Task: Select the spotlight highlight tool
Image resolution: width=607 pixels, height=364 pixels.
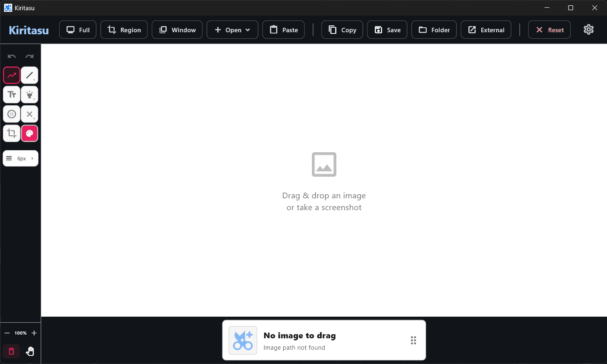Action: click(29, 95)
